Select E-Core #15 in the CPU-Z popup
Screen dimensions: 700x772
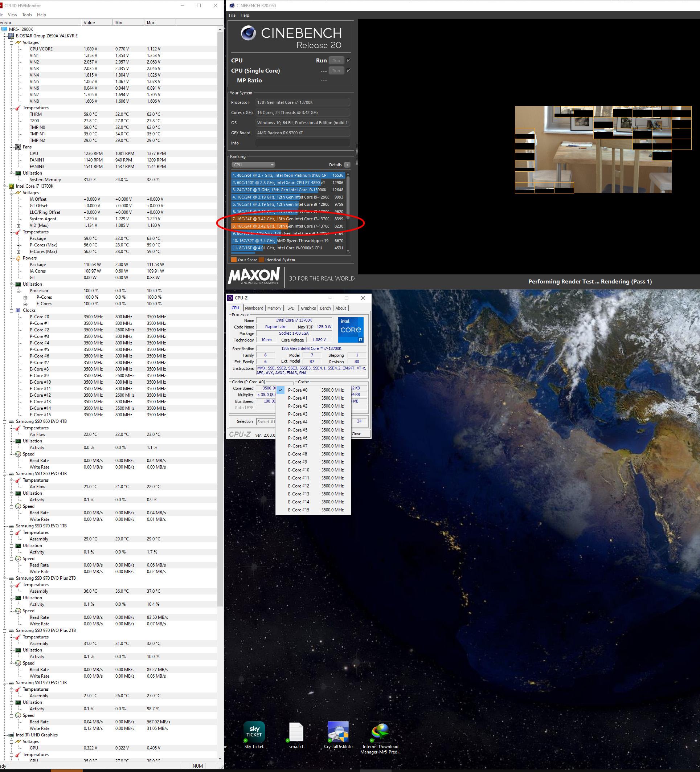pos(313,510)
